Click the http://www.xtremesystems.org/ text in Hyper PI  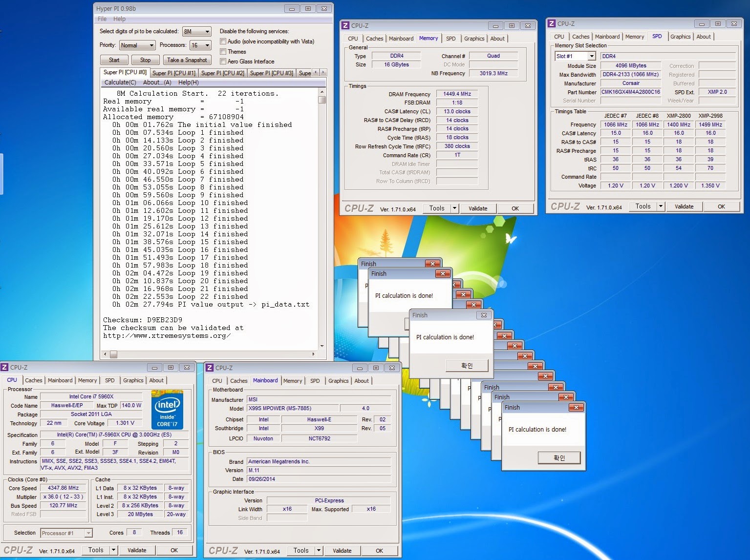point(167,336)
